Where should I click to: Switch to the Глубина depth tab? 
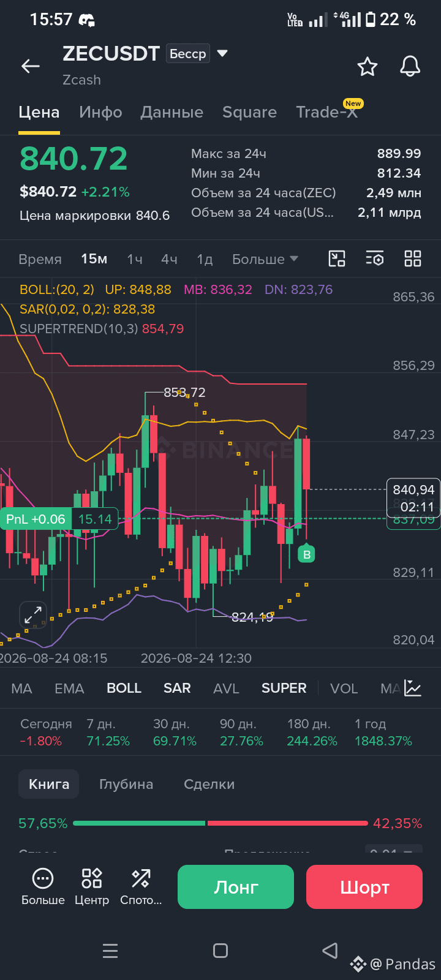point(126,784)
